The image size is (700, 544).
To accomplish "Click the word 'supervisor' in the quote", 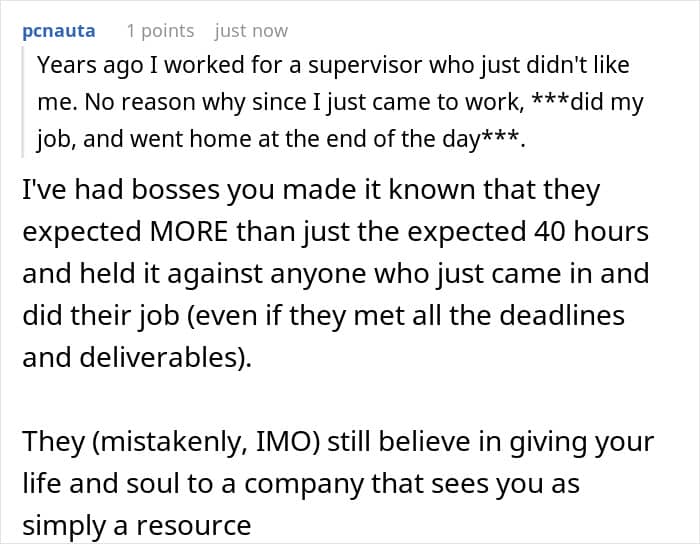I will (x=365, y=65).
